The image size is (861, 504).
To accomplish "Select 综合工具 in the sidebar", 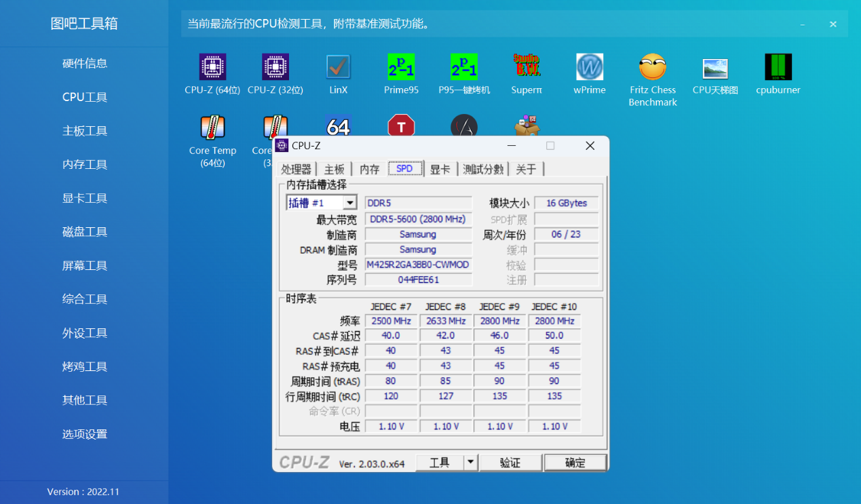I will (x=85, y=299).
